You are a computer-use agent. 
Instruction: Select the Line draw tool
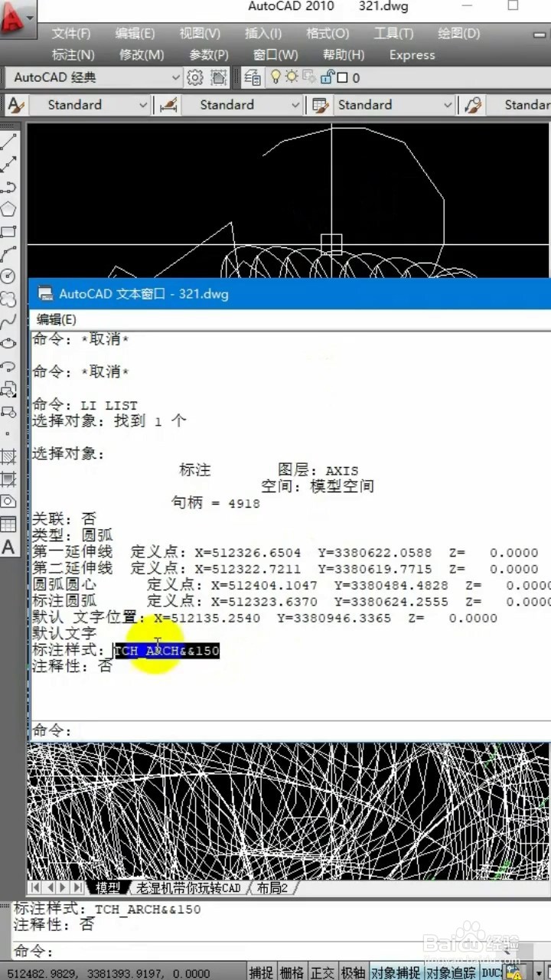pyautogui.click(x=8, y=142)
